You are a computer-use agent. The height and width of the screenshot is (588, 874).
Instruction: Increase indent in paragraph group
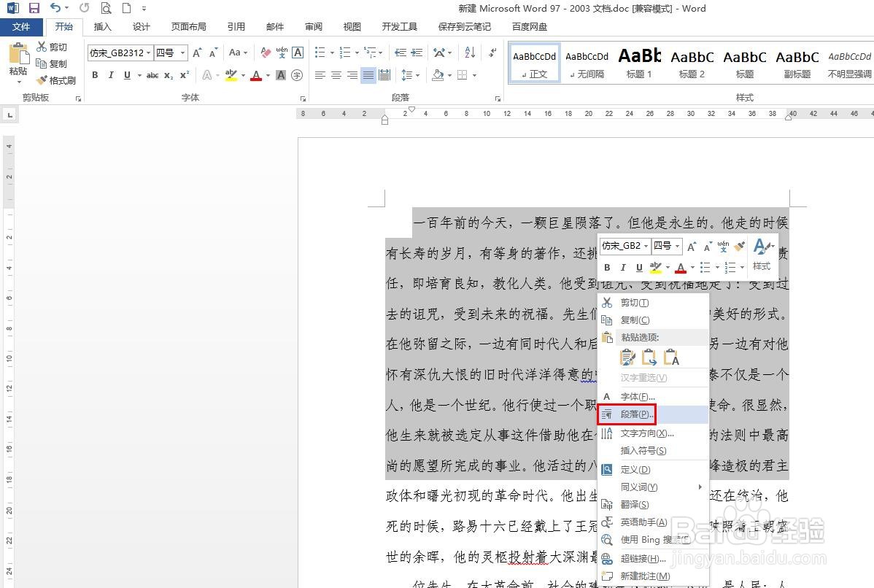(417, 53)
